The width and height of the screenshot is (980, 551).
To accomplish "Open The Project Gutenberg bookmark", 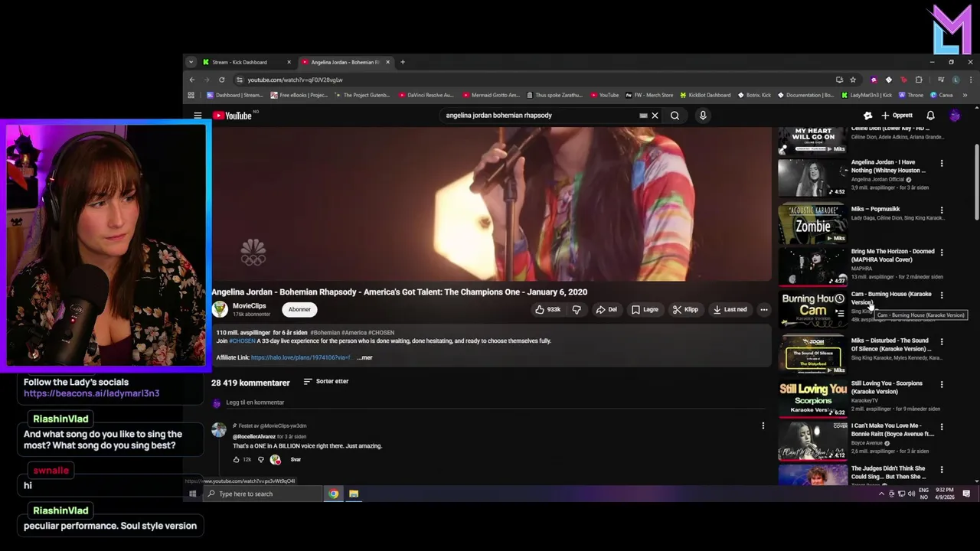I will (361, 96).
